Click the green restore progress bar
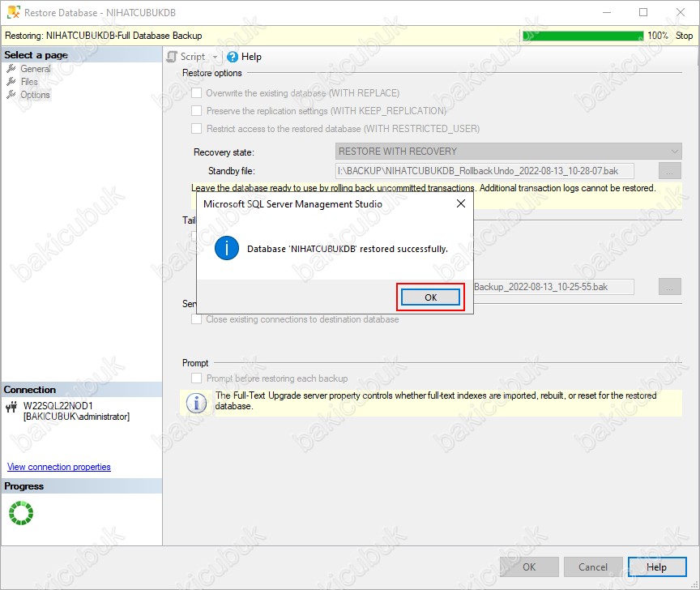The image size is (700, 590). click(583, 36)
